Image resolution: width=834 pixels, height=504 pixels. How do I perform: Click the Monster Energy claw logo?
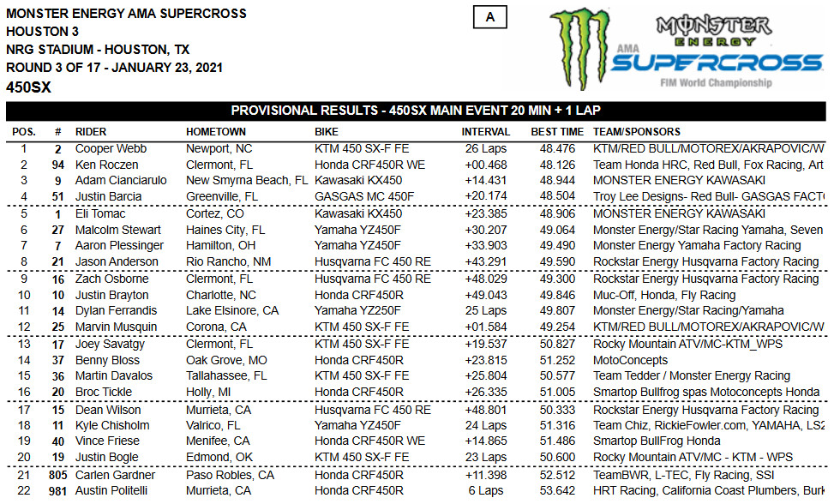(580, 48)
